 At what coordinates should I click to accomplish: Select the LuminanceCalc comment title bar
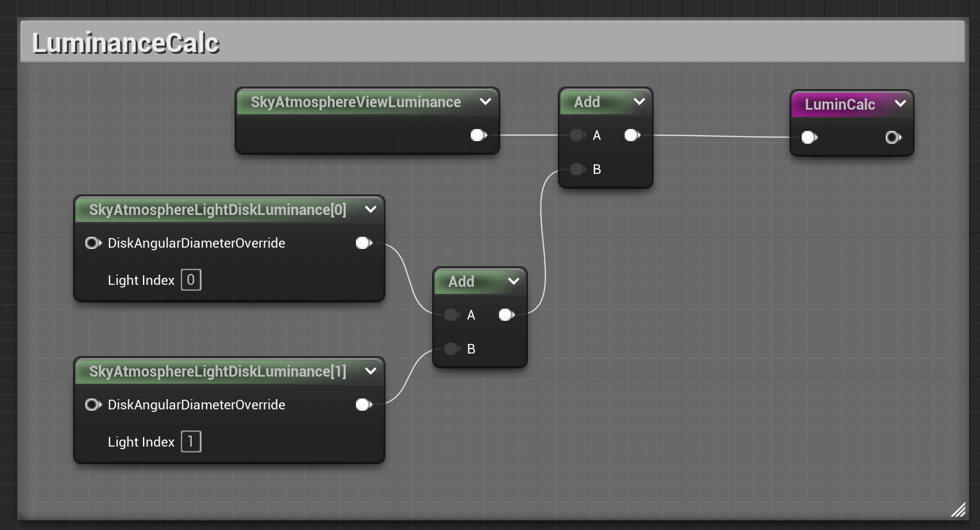click(x=493, y=42)
